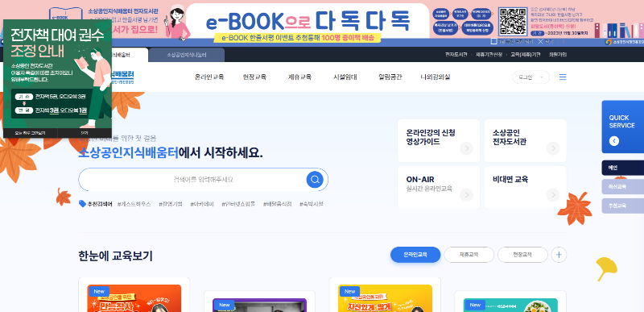The image size is (644, 312).
Task: Open the 온라인교육 main menu
Action: 209,77
